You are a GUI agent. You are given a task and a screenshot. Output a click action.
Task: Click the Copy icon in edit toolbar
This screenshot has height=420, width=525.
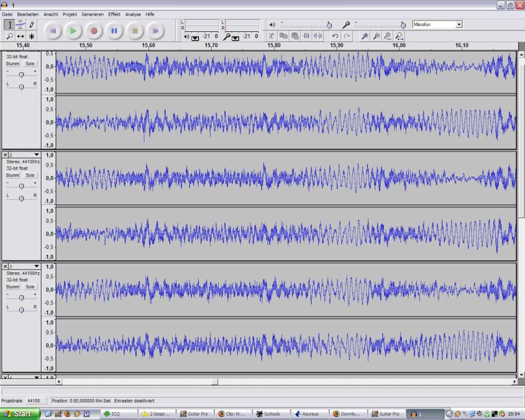coord(283,36)
